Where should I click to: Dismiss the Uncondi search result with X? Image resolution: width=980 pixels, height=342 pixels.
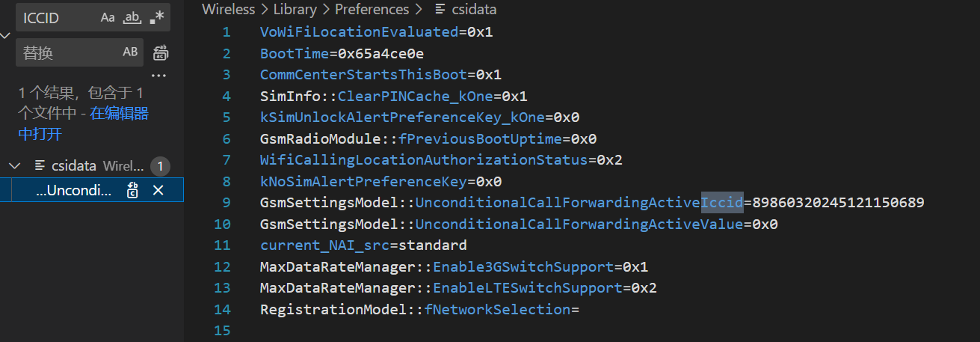pyautogui.click(x=158, y=190)
